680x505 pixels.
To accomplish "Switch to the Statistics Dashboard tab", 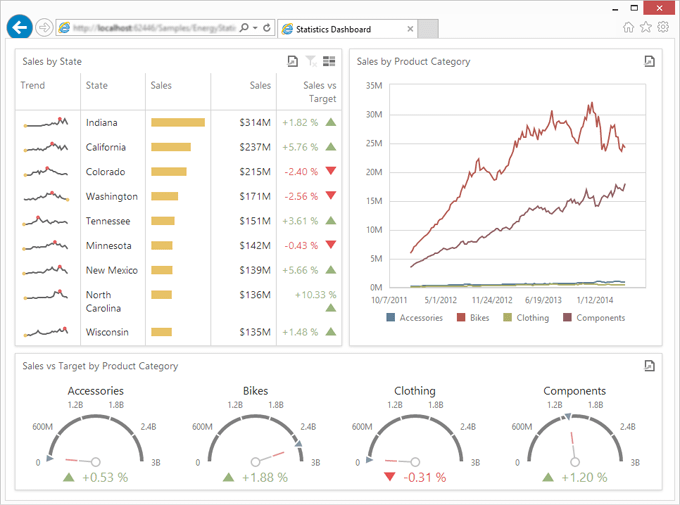I will click(x=340, y=29).
